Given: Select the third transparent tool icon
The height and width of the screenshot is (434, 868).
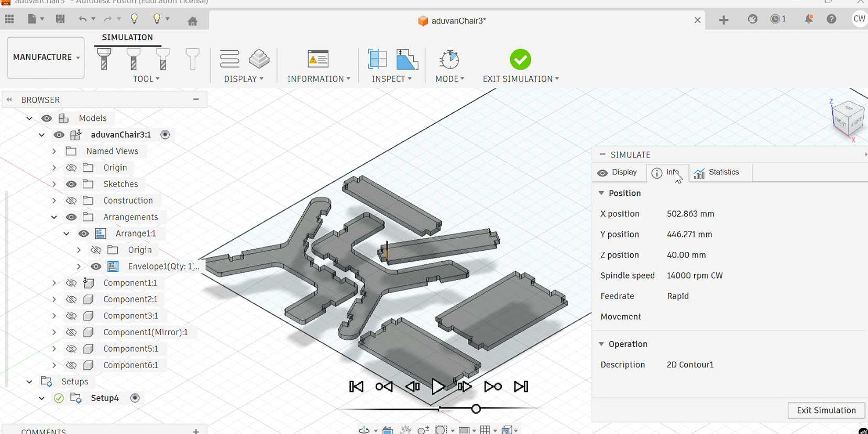Looking at the screenshot, I should (163, 59).
